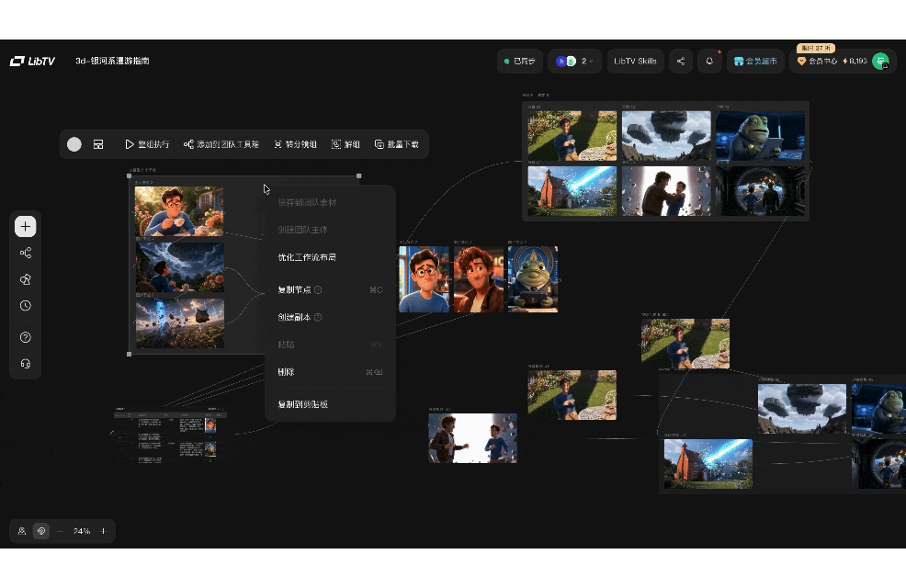Toggle the minimap icon at bottom left
The image size is (906, 588).
(22, 531)
